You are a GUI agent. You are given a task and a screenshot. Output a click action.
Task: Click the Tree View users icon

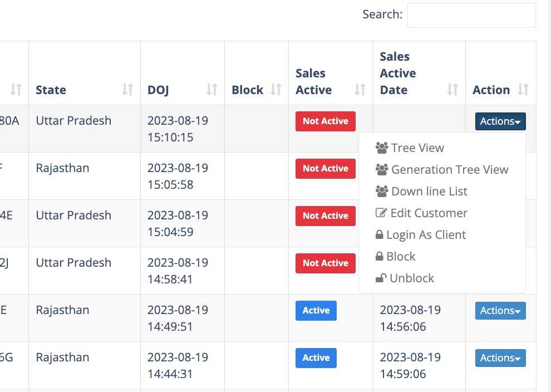[x=381, y=148]
